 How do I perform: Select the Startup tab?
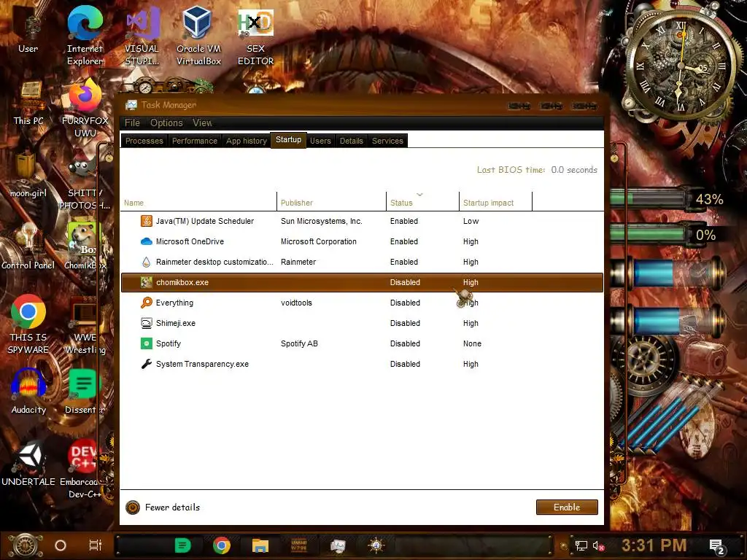(x=288, y=140)
